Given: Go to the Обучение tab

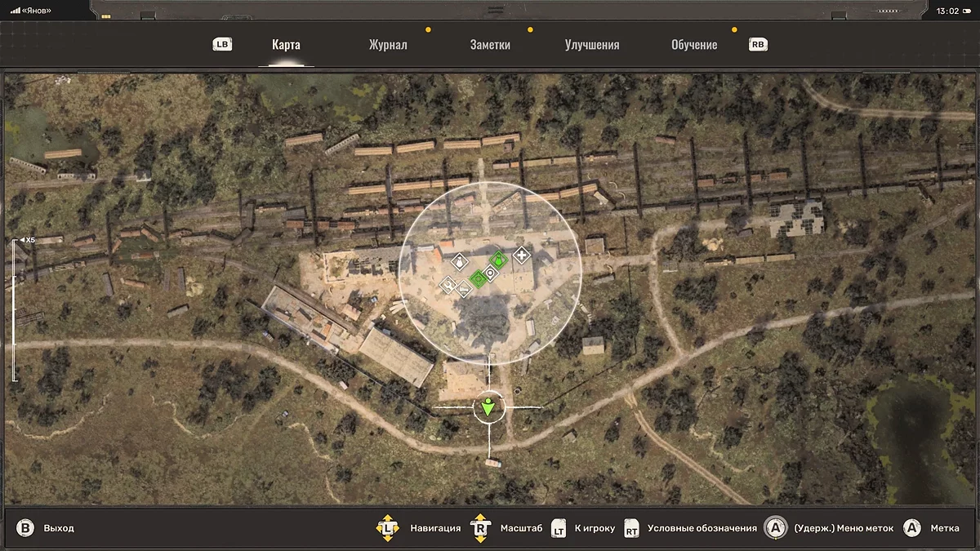Looking at the screenshot, I should pos(694,45).
